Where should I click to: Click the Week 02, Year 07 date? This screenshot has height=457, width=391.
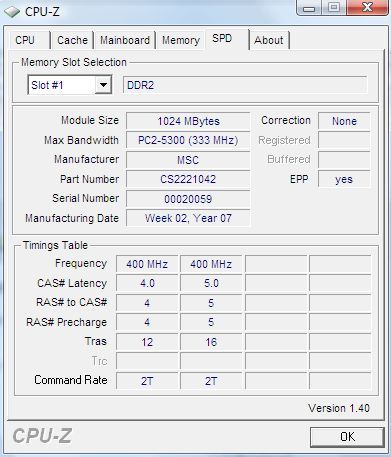point(188,218)
